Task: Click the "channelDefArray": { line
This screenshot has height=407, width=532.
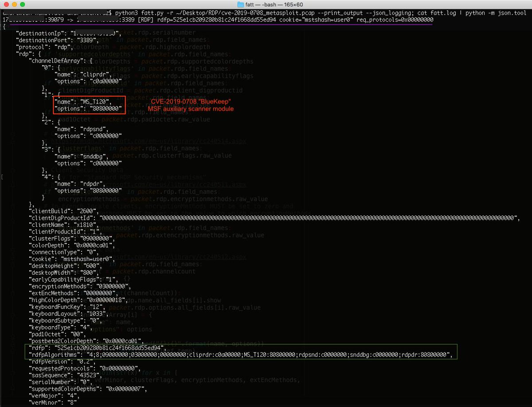Action: tap(60, 62)
